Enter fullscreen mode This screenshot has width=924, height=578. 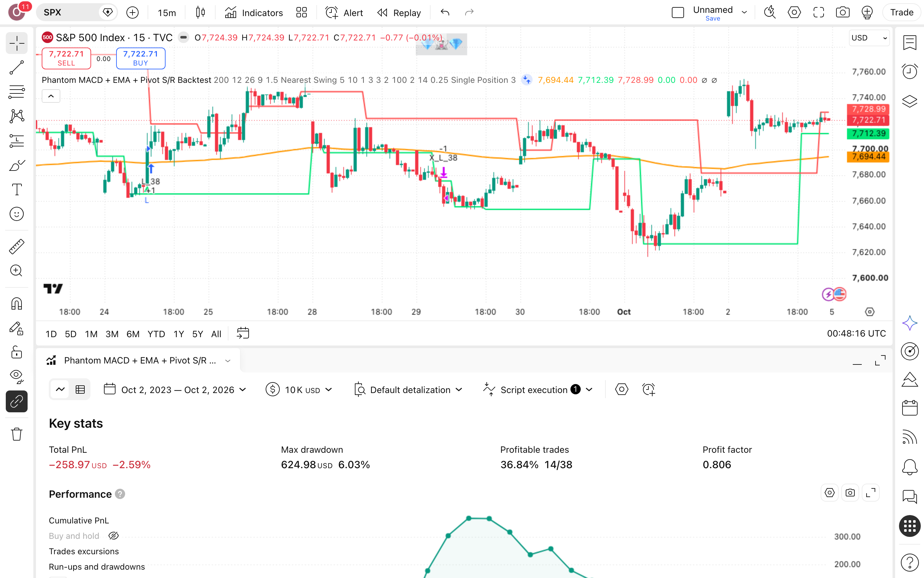(819, 13)
